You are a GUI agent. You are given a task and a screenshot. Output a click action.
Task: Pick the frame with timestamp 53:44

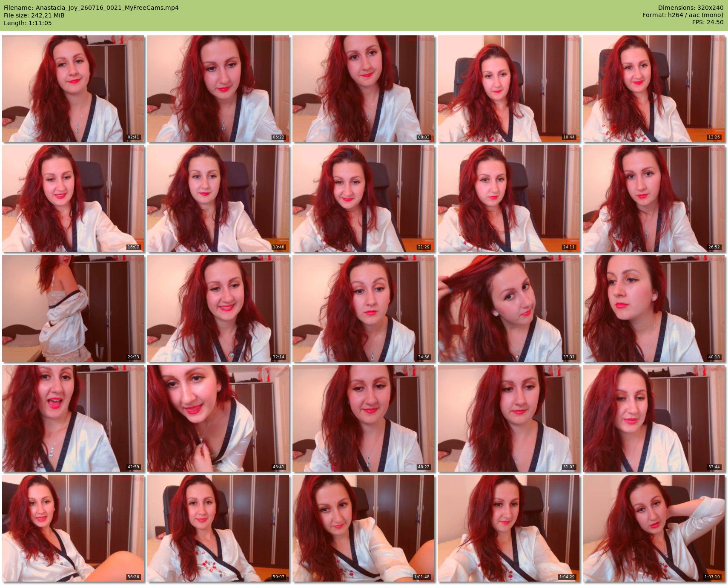tap(654, 418)
